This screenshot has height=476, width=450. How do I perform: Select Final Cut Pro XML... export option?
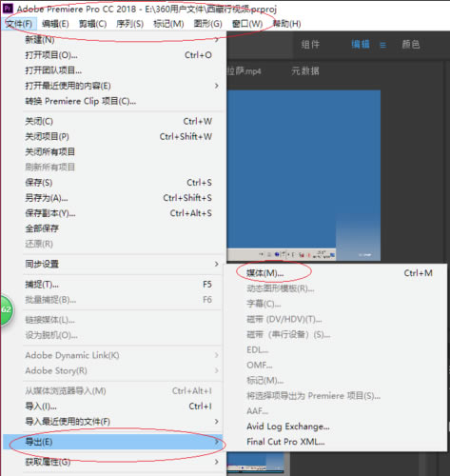(x=336, y=442)
